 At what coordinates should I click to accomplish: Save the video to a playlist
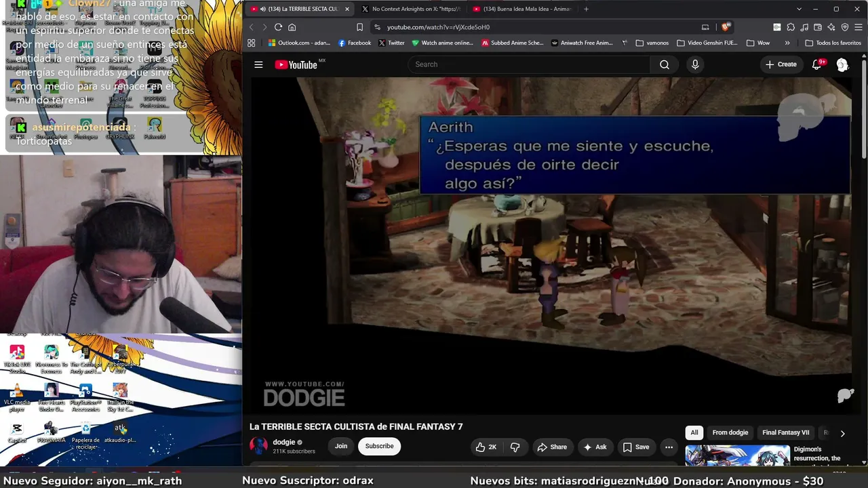[x=636, y=447]
